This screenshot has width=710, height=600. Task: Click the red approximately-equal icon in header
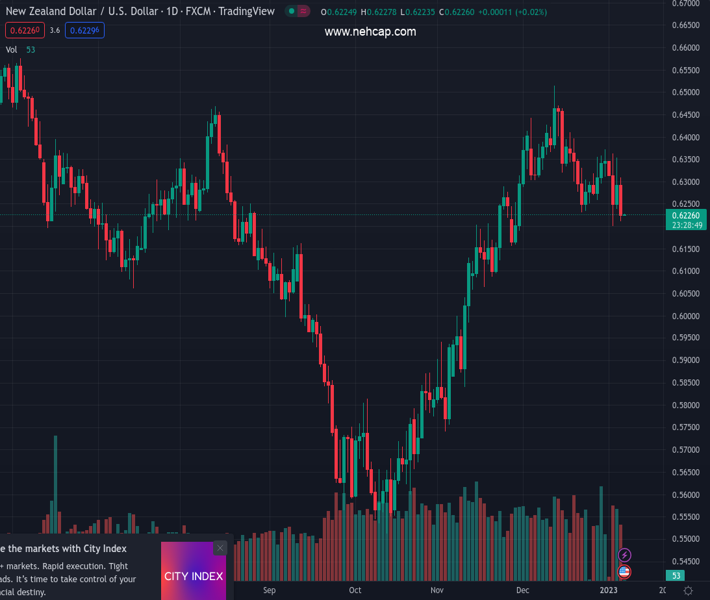coord(304,11)
